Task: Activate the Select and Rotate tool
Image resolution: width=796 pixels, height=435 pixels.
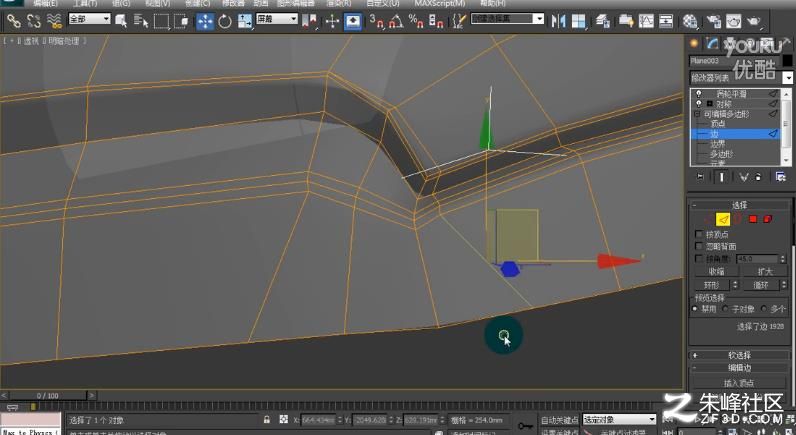Action: pyautogui.click(x=225, y=21)
